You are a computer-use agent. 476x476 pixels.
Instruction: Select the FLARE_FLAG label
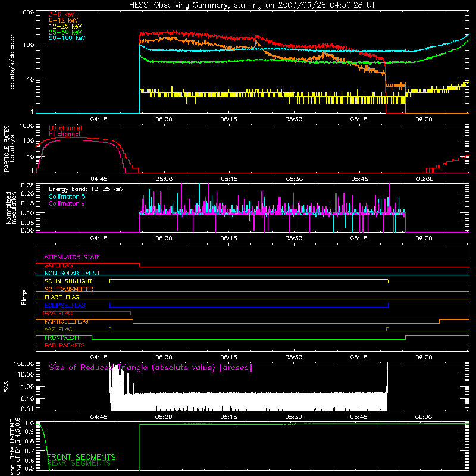(x=62, y=297)
